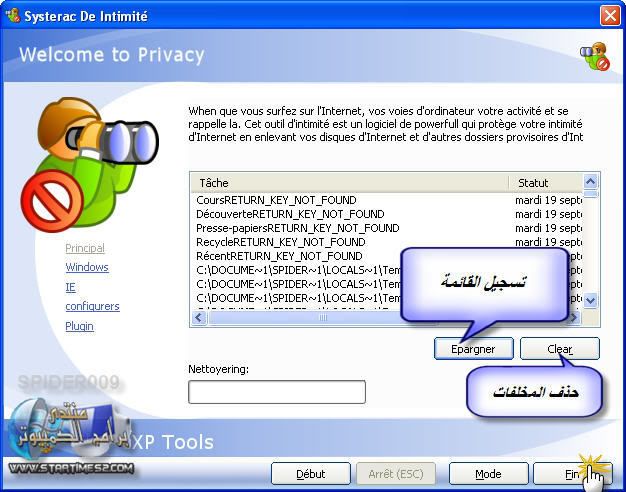626x492 pixels.
Task: Click the binoculars spy icon in header
Action: pos(595,56)
